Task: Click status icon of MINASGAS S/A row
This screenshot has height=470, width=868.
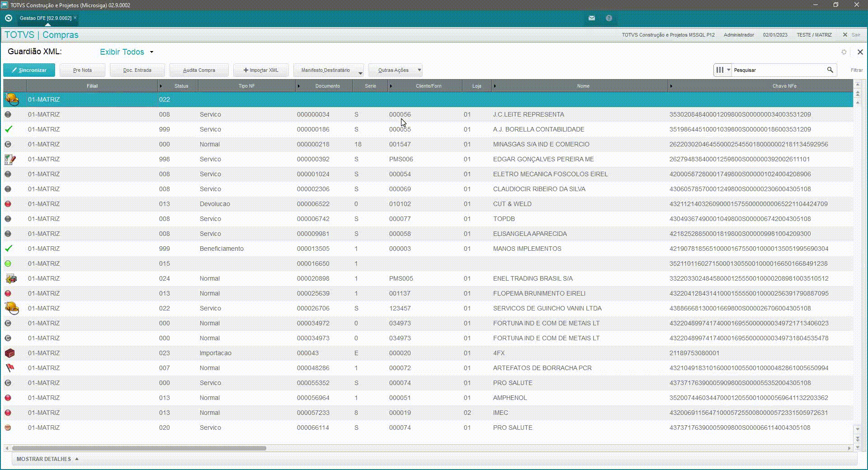Action: 8,144
